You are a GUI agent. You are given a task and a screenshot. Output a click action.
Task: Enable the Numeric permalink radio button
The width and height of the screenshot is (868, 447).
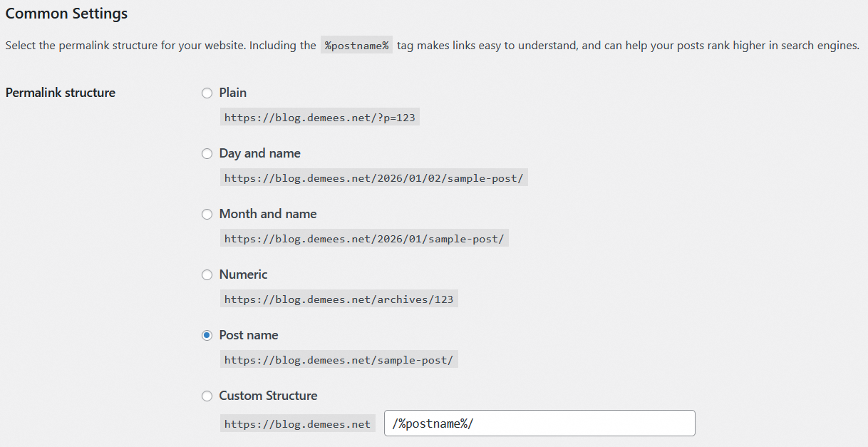pos(207,275)
